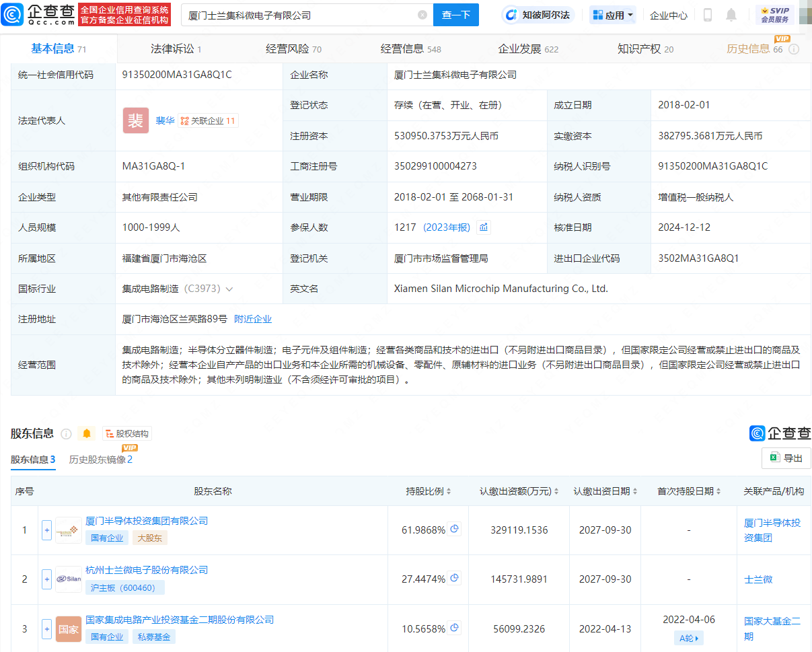Select the 股东信息 3 sub-tab
The image size is (812, 652).
tap(33, 460)
